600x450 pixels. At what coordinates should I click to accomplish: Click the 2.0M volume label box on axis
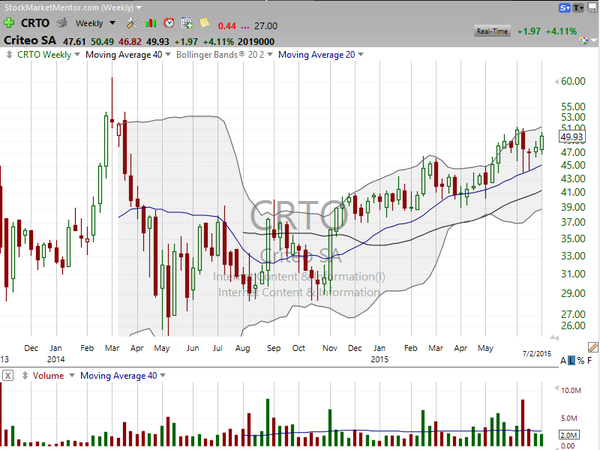[x=570, y=435]
